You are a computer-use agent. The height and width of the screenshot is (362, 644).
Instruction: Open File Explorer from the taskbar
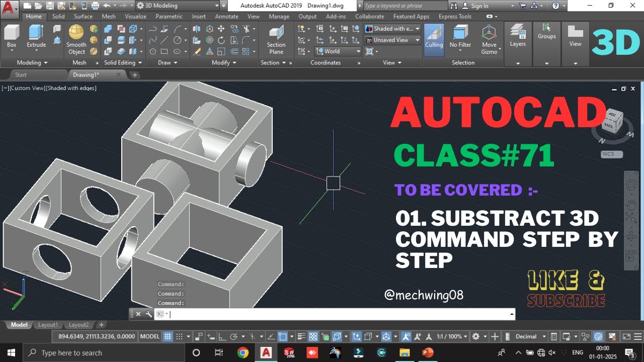point(405,352)
